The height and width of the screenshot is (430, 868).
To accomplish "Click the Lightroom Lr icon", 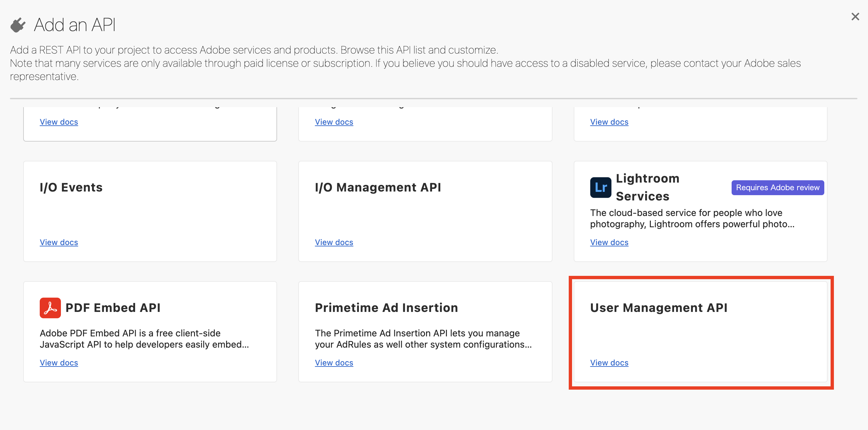I will 601,188.
